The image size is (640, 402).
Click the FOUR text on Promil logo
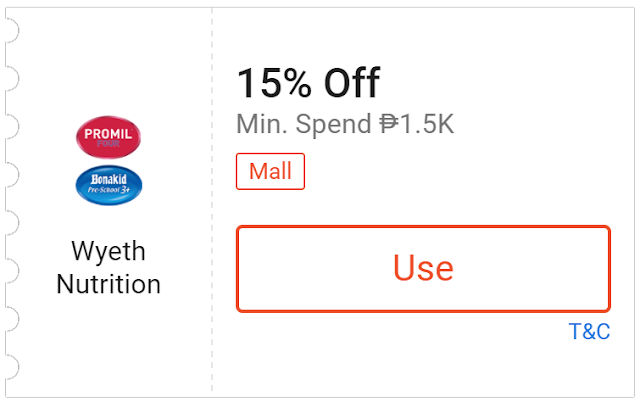tap(109, 143)
